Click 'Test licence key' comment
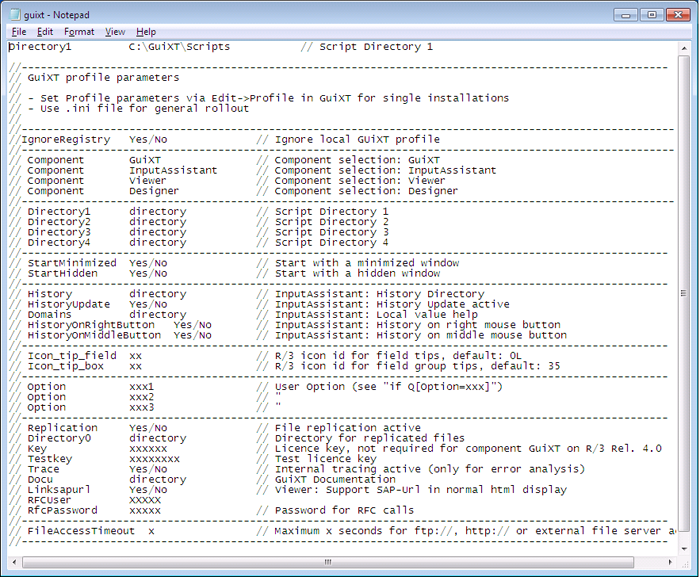Image resolution: width=700 pixels, height=577 pixels. pos(325,459)
